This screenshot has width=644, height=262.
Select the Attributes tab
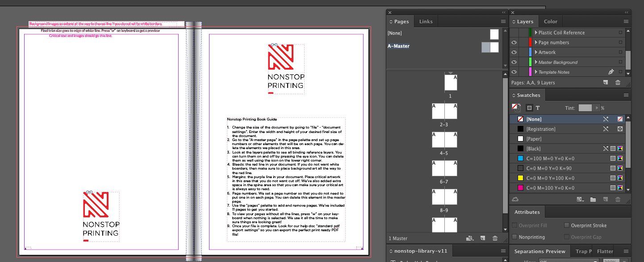click(x=527, y=212)
